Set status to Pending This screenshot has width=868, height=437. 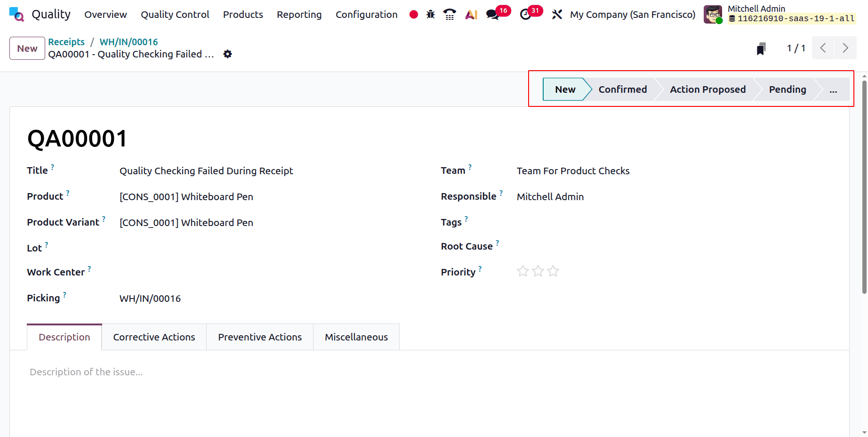point(788,89)
